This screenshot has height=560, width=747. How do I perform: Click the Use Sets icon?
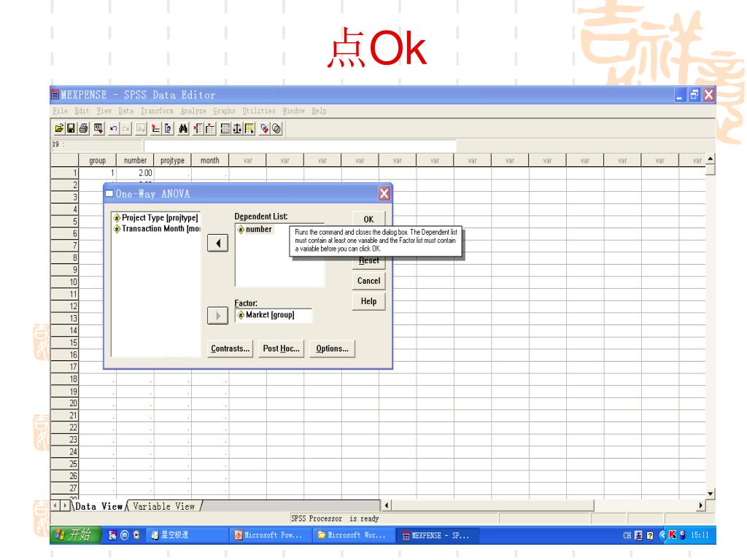pyautogui.click(x=276, y=128)
